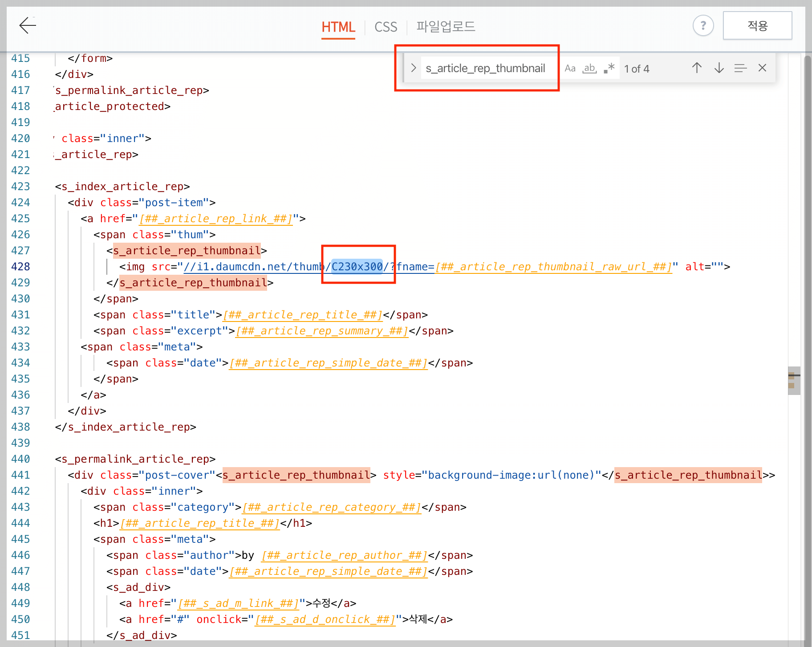The image size is (812, 647).
Task: Click line number 441
Action: 20,475
